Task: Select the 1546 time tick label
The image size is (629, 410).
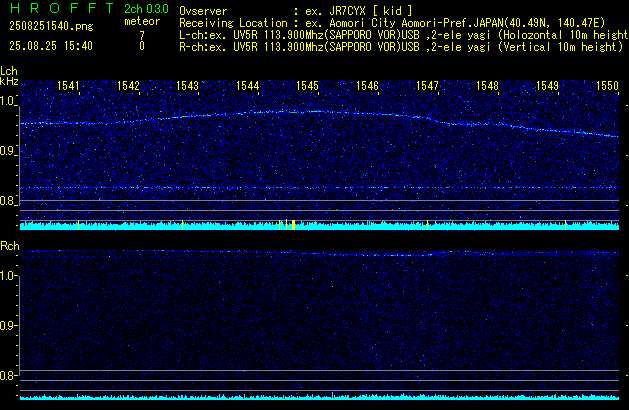Action: (x=367, y=86)
